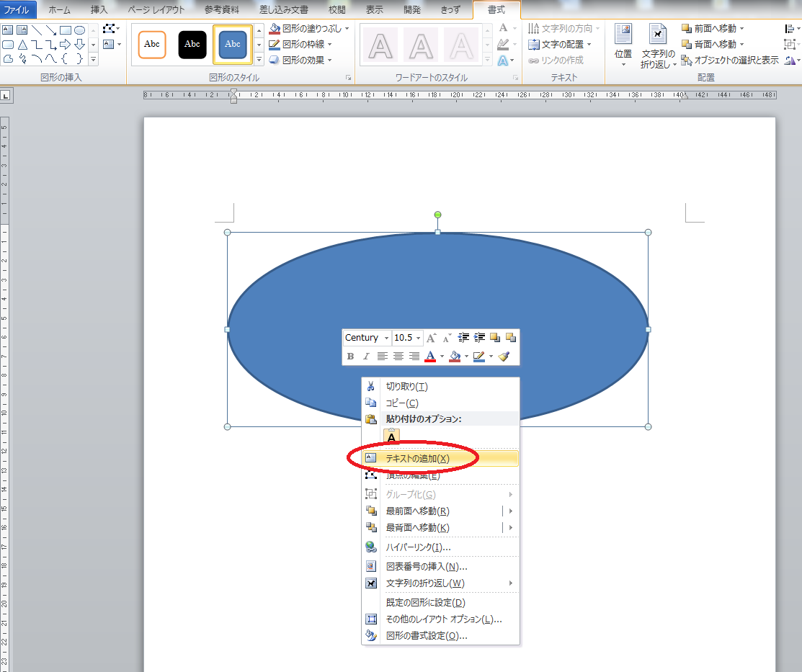Screen dimensions: 802x672
Task: Choose the block Down Arrow shape in the gallery
Action: click(80, 45)
